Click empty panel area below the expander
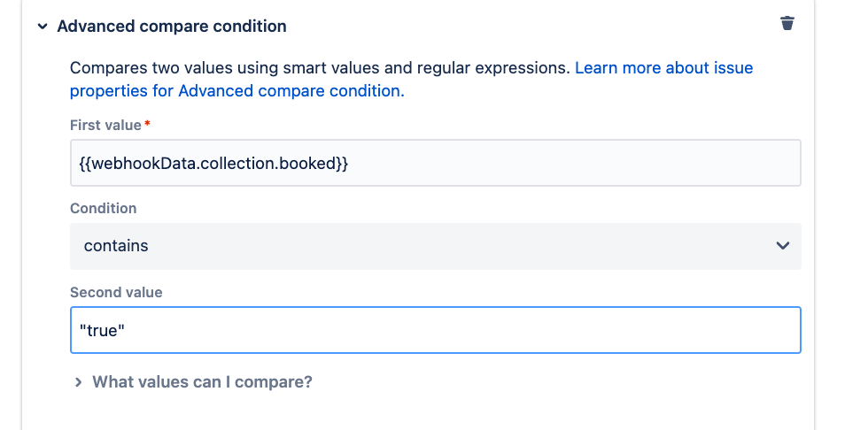 (x=418, y=411)
